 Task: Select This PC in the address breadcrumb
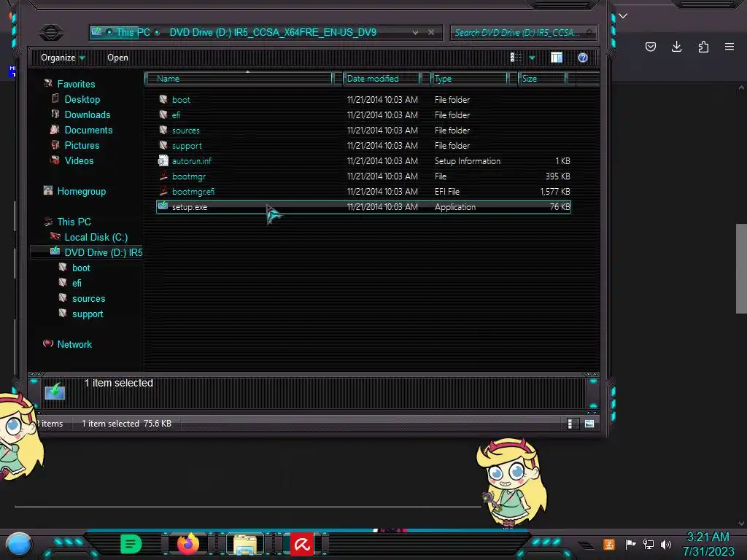coord(133,32)
